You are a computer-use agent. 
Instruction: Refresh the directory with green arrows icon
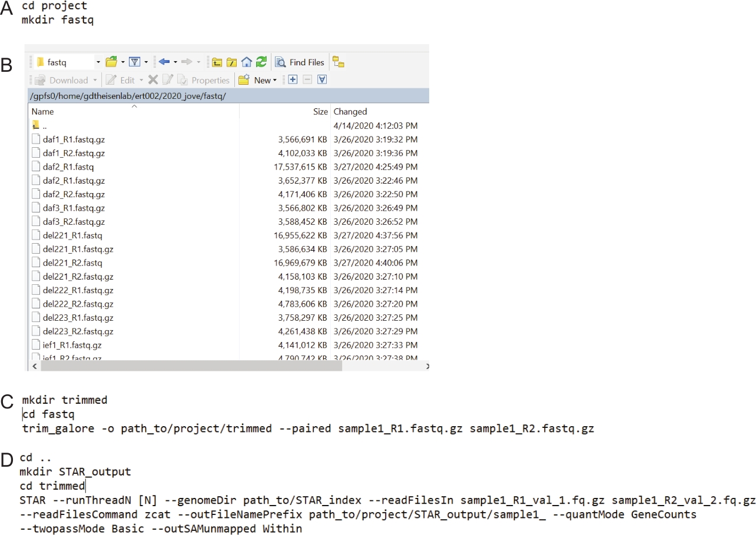[x=261, y=62]
